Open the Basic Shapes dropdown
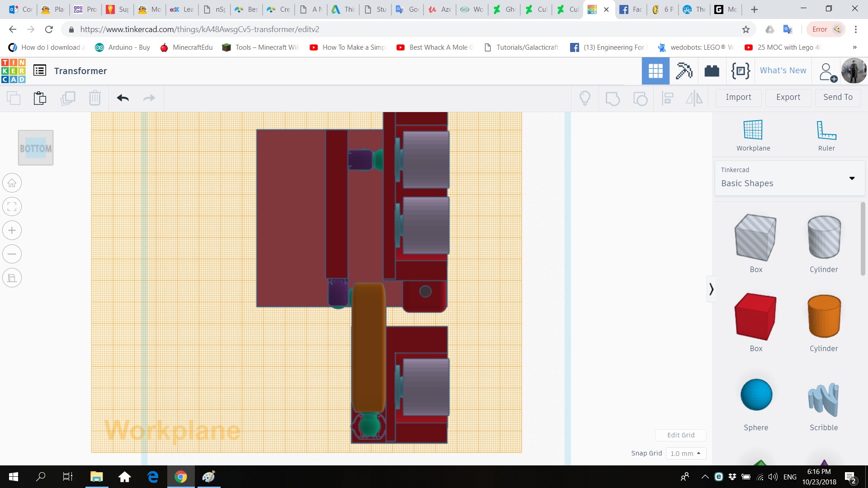Screen dimensions: 868x488 point(852,178)
